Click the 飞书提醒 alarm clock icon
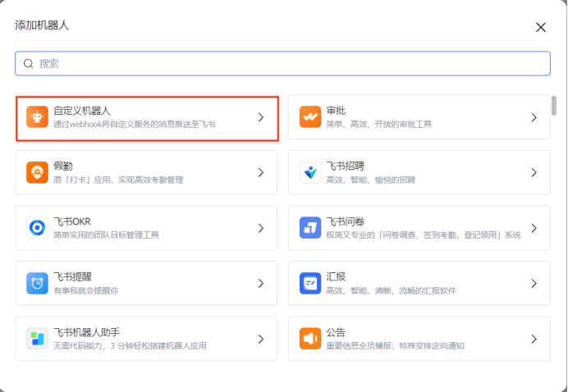This screenshot has height=392, width=568. 37,283
